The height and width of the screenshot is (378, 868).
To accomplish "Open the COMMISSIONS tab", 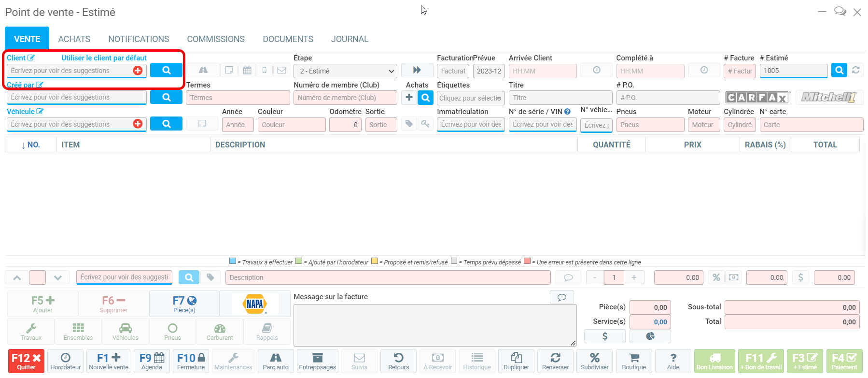I will click(216, 39).
